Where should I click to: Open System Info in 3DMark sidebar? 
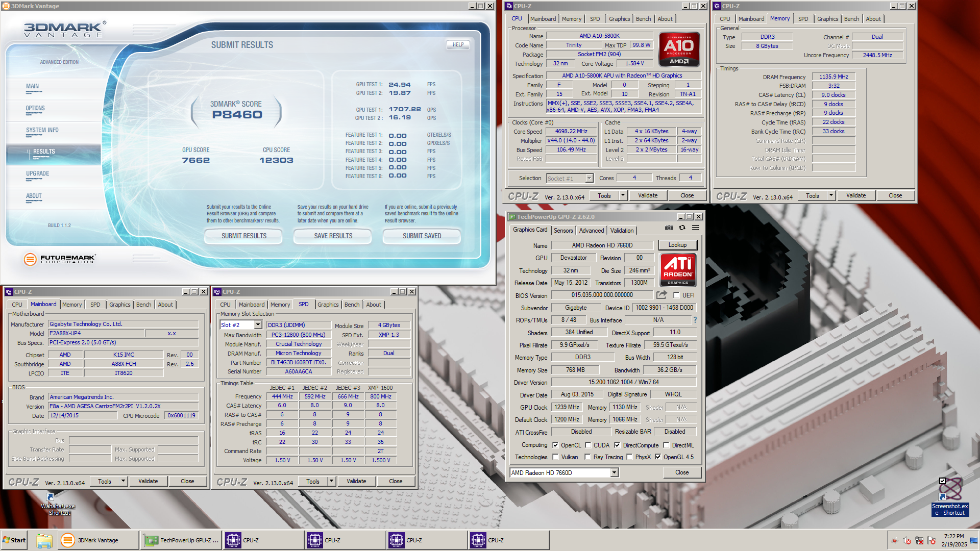tap(42, 130)
